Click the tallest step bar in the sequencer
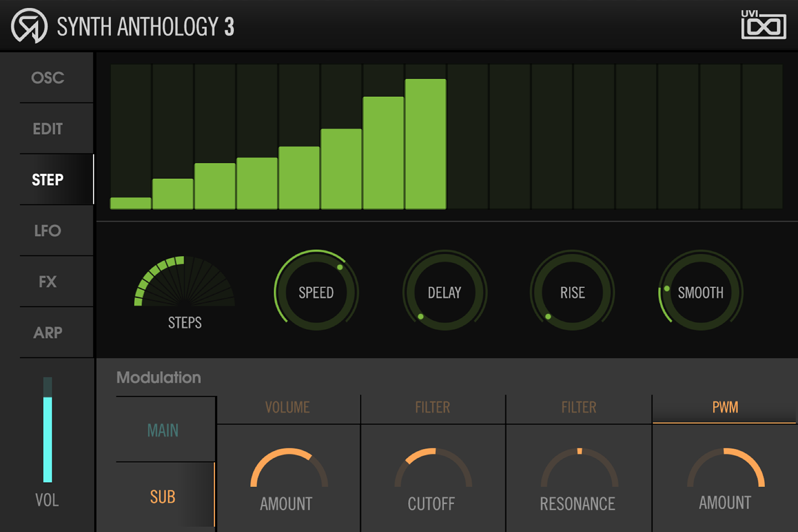Image resolution: width=798 pixels, height=532 pixels. pyautogui.click(x=426, y=144)
